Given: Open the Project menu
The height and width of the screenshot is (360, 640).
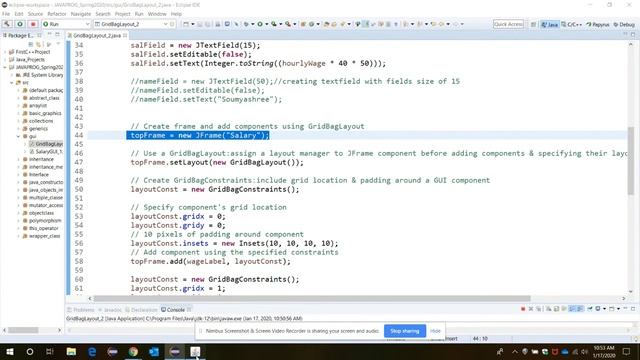Looking at the screenshot, I should coord(122,14).
